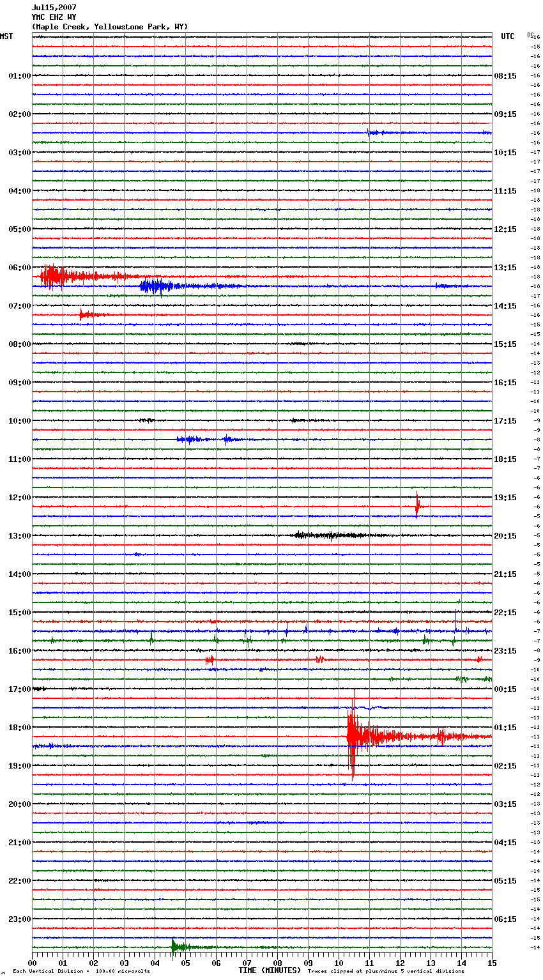Click the "15:15" UTC time label
The height and width of the screenshot is (980, 543).
coord(505,344)
